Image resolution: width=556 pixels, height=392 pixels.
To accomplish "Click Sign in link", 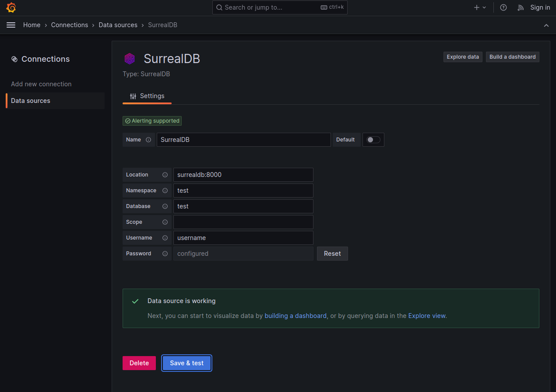I will point(540,7).
